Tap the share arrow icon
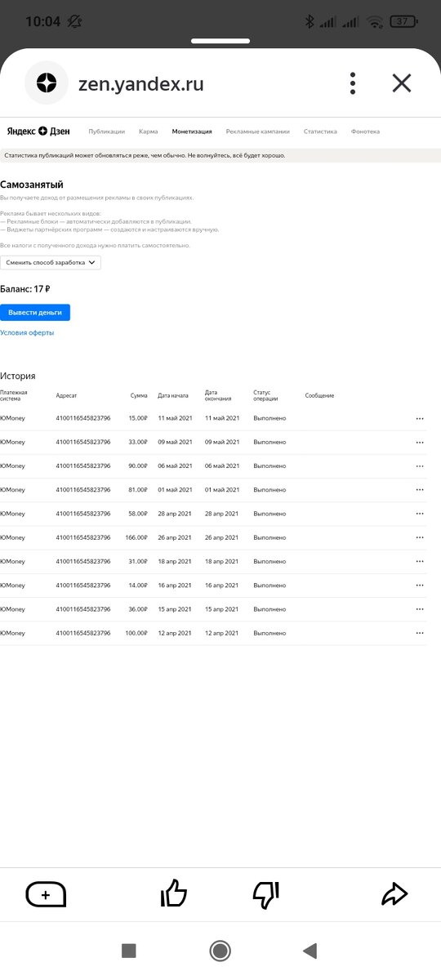 coord(394,894)
